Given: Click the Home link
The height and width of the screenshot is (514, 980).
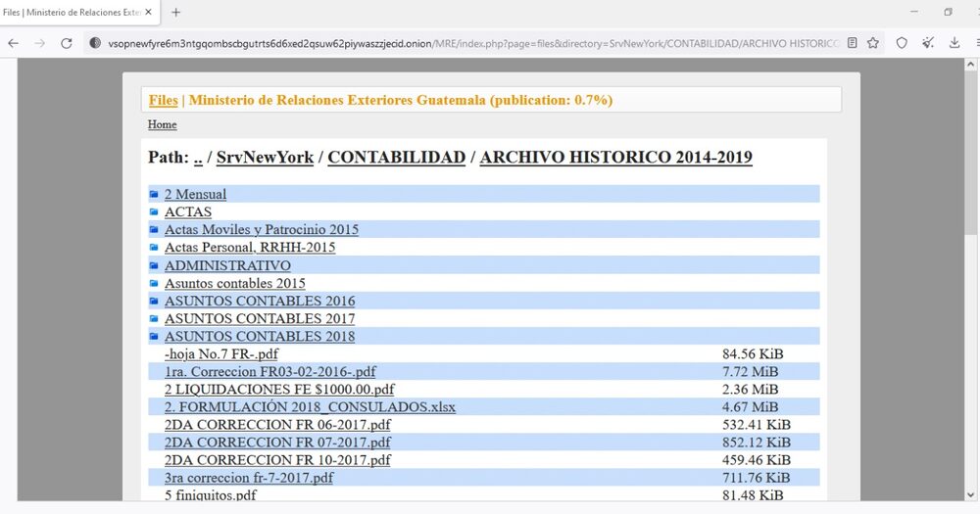Looking at the screenshot, I should 162,125.
